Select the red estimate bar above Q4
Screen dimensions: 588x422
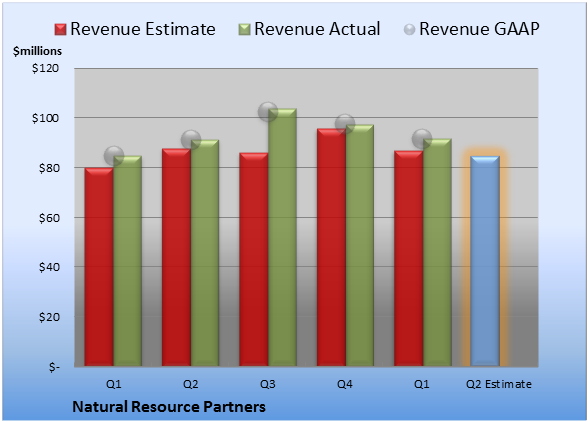332,247
